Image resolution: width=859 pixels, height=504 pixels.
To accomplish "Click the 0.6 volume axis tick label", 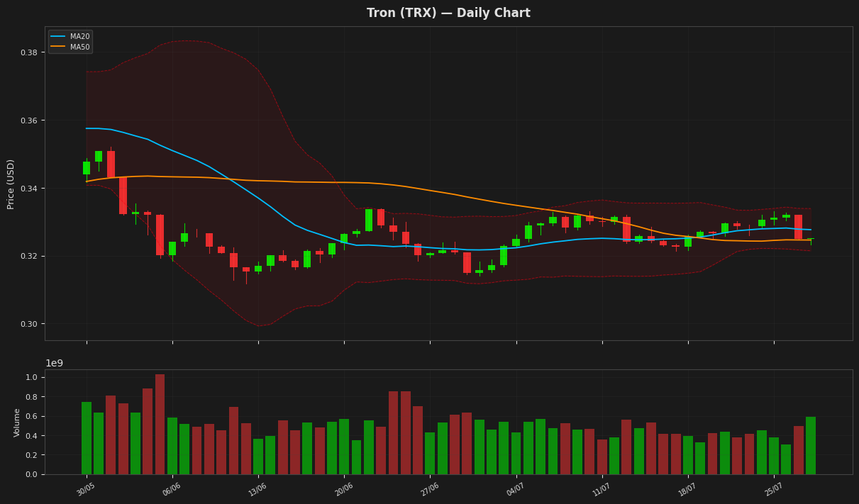I will pos(33,416).
